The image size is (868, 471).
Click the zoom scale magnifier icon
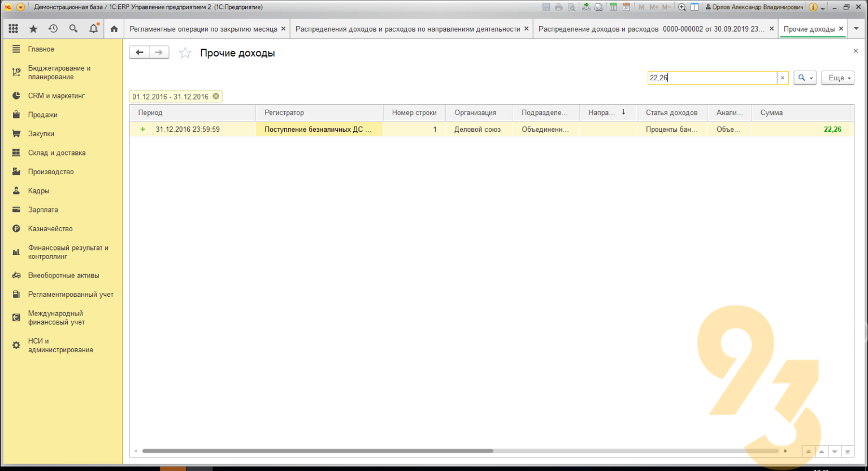click(682, 7)
